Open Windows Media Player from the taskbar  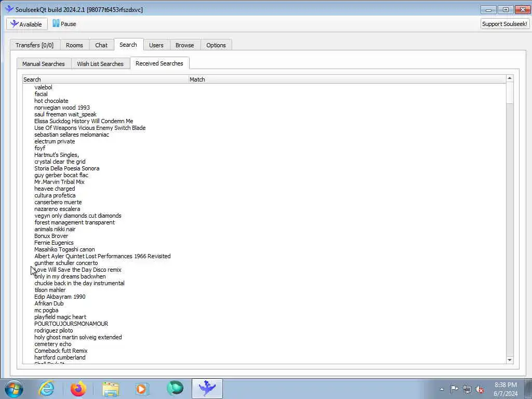pos(142,389)
